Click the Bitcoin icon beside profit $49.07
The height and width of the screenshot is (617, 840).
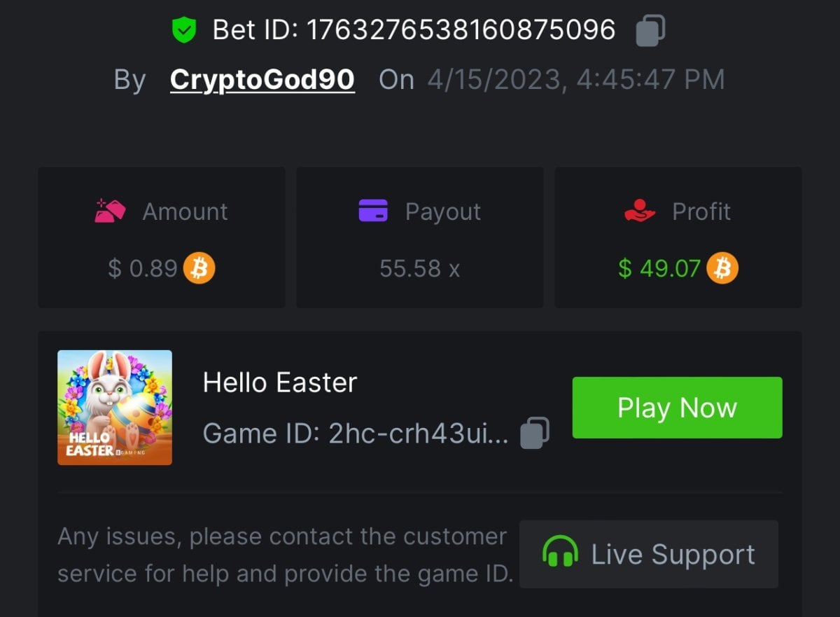722,268
